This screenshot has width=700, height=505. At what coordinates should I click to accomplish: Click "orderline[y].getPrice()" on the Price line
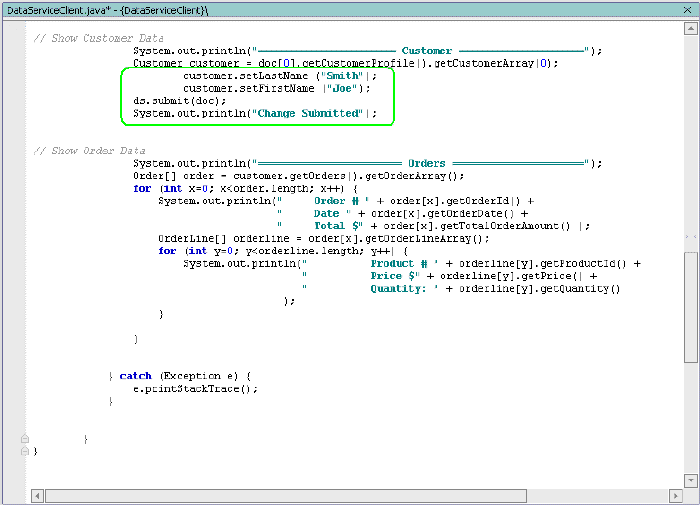[x=512, y=276]
